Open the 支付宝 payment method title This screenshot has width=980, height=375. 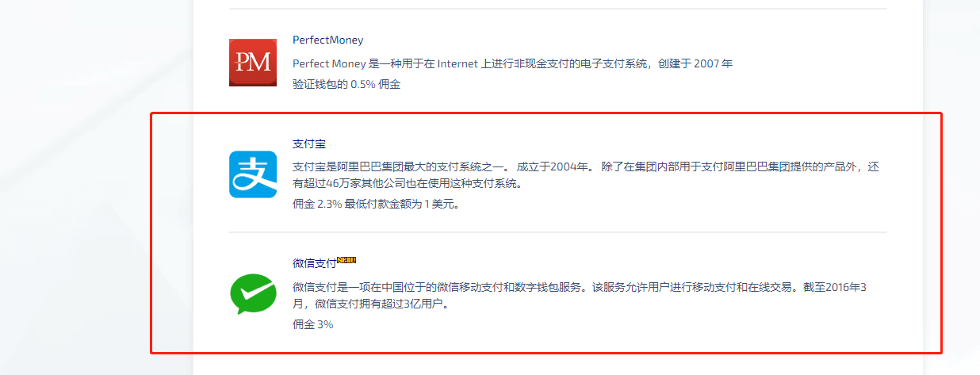[309, 143]
